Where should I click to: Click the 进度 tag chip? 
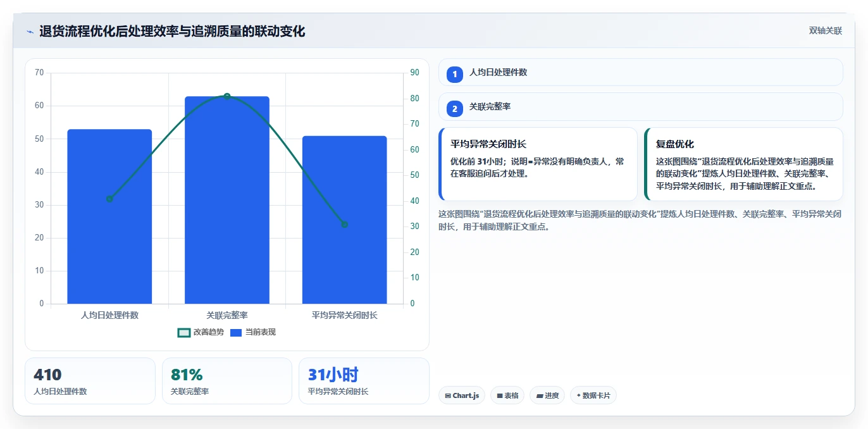(x=547, y=395)
